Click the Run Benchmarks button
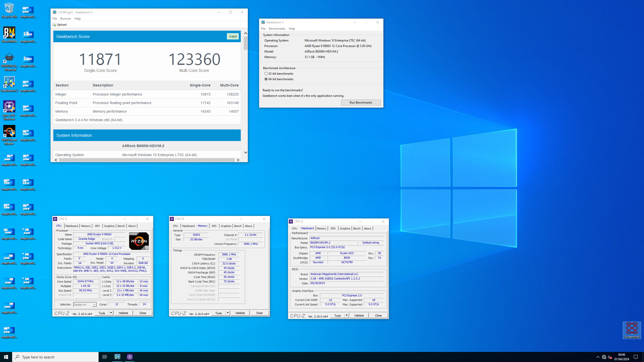 [x=361, y=103]
